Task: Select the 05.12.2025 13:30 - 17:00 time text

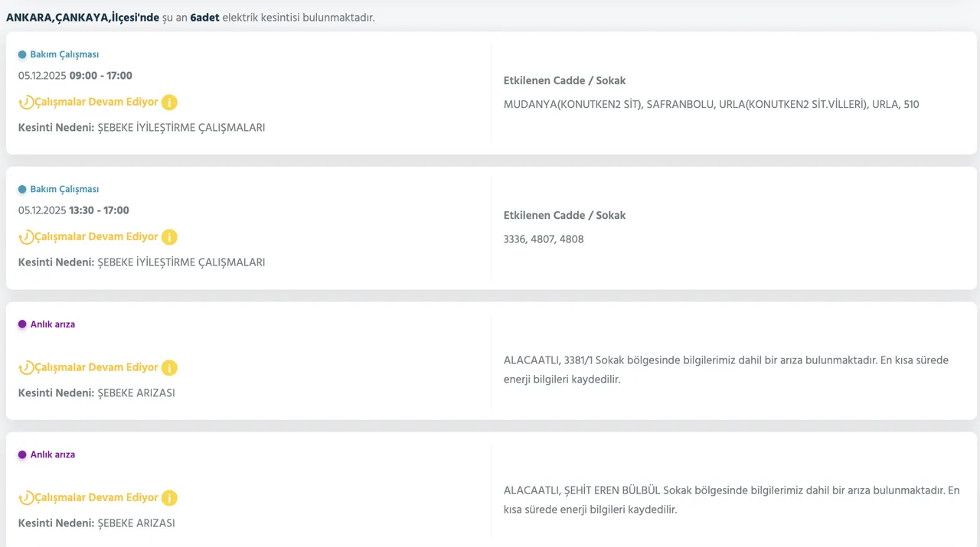Action: point(73,210)
